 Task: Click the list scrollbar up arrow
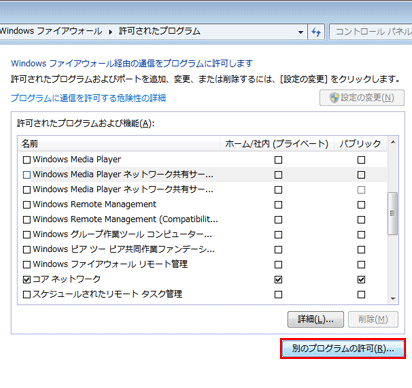393,142
